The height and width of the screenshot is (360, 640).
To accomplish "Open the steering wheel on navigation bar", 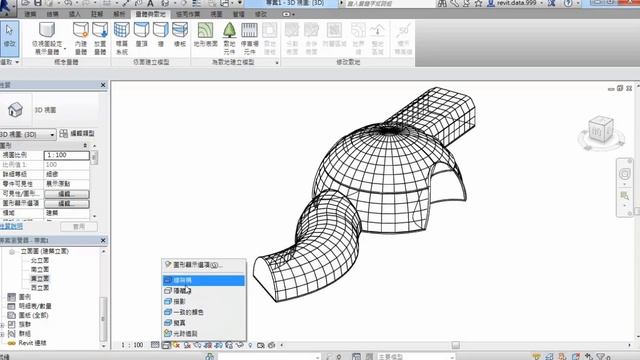I will pyautogui.click(x=624, y=174).
